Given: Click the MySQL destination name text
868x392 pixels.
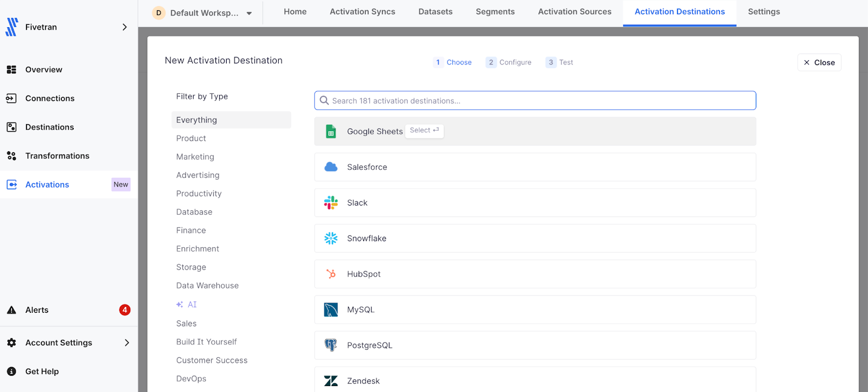Looking at the screenshot, I should pyautogui.click(x=361, y=310).
